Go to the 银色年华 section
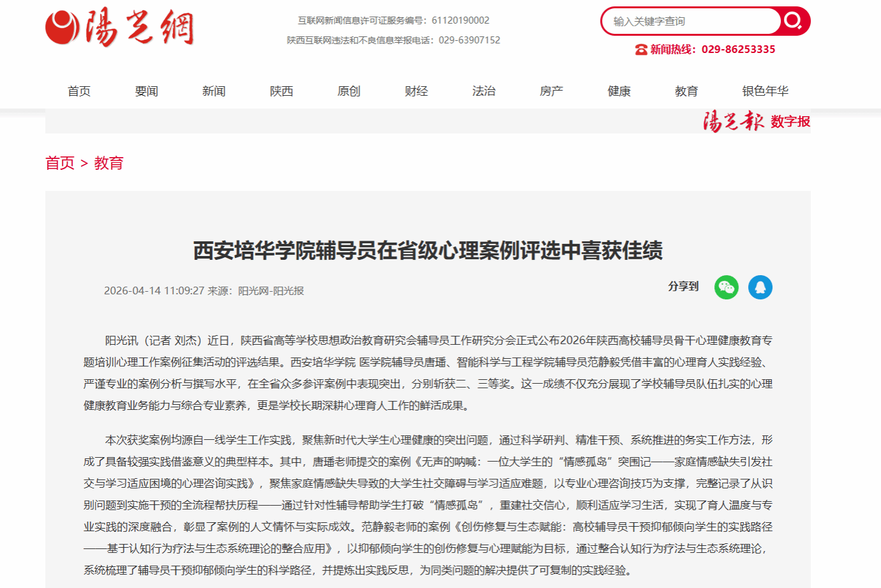This screenshot has width=881, height=588. tap(765, 91)
